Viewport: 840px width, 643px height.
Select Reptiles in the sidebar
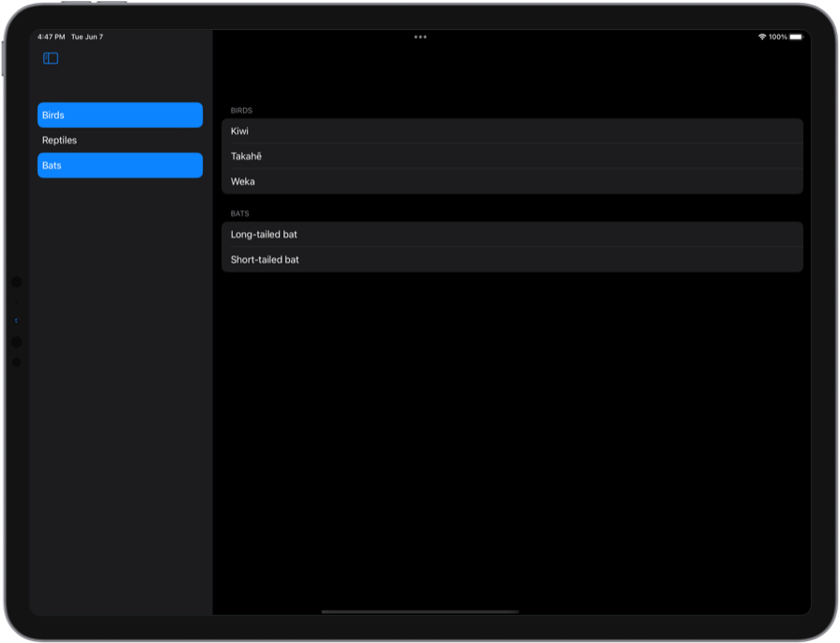[120, 140]
